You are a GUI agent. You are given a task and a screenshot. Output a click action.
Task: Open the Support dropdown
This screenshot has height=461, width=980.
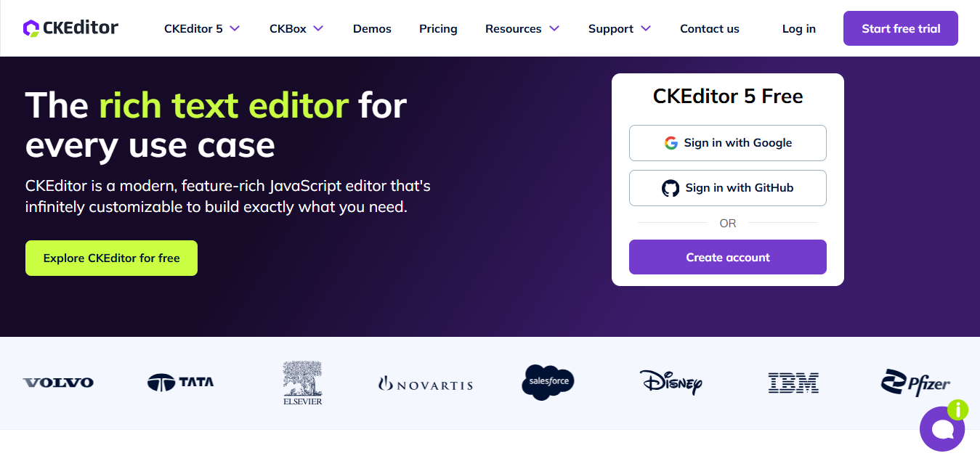click(620, 29)
